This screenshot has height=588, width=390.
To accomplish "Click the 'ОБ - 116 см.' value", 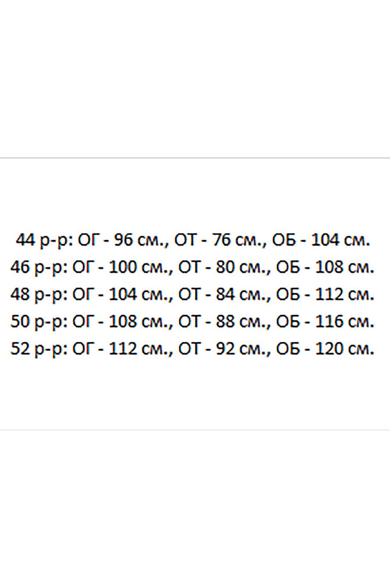I will (325, 322).
